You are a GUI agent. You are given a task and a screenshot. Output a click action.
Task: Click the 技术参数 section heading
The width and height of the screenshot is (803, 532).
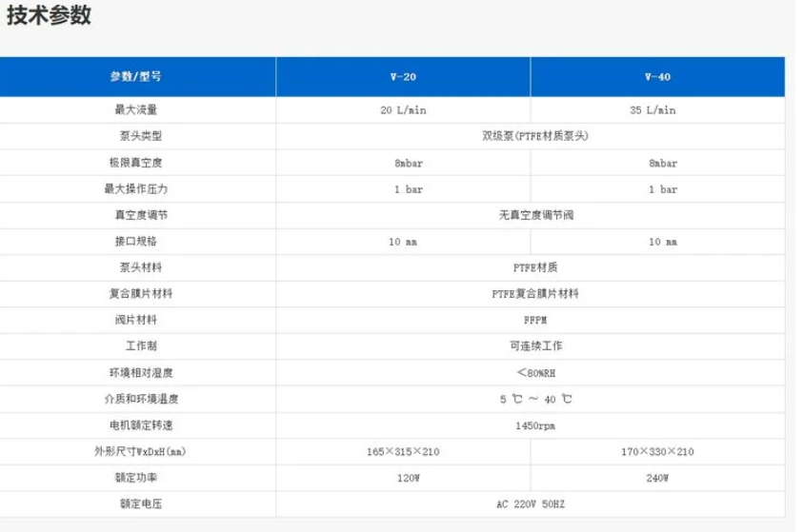pos(50,16)
